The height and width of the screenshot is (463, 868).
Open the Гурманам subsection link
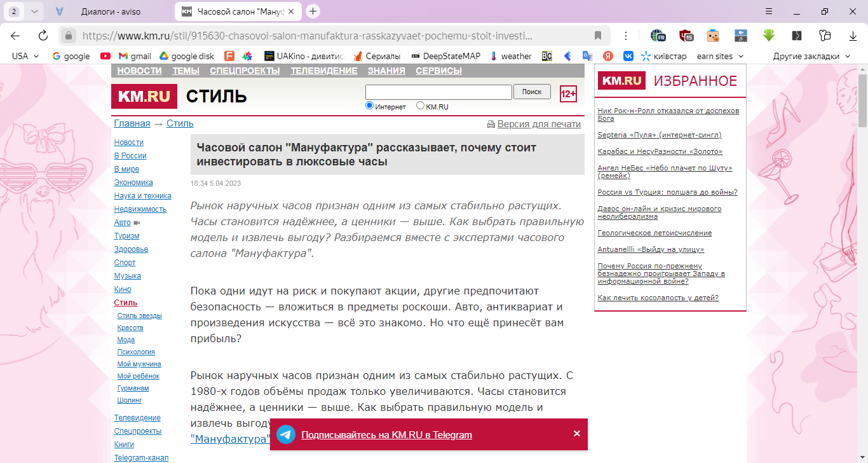[133, 388]
